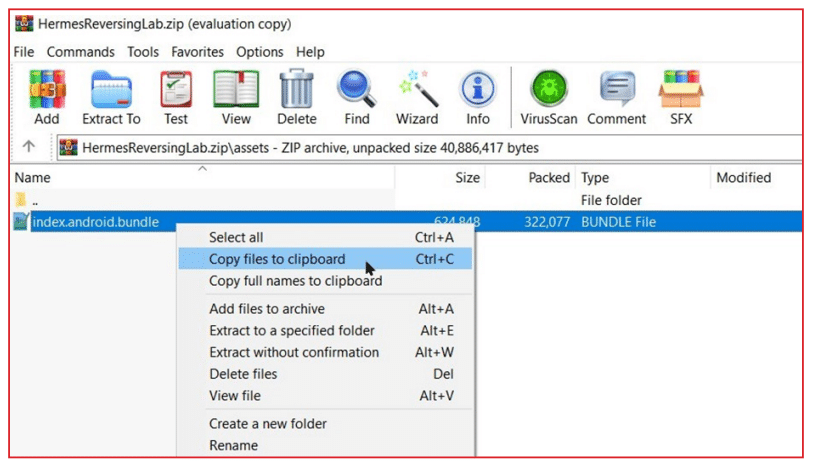This screenshot has width=813, height=465.
Task: Open the Extract To tool
Action: click(111, 97)
